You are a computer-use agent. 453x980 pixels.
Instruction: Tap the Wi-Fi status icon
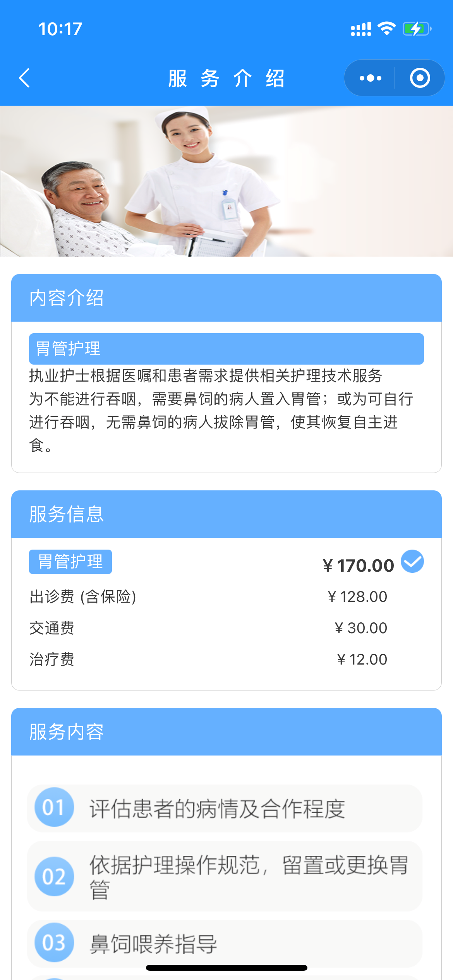(386, 29)
